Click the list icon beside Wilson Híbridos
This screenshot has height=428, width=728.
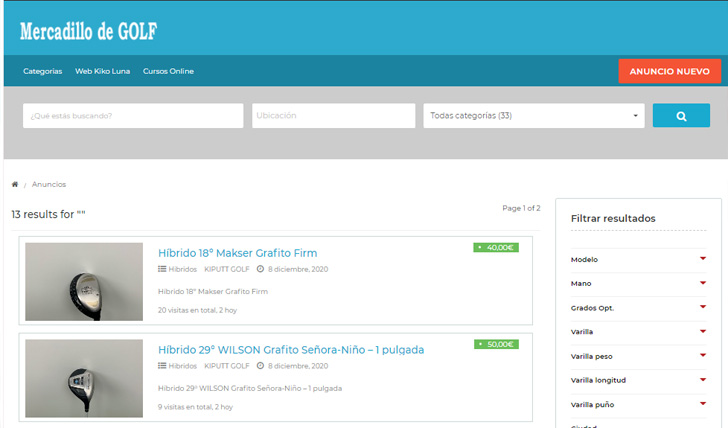pos(162,365)
